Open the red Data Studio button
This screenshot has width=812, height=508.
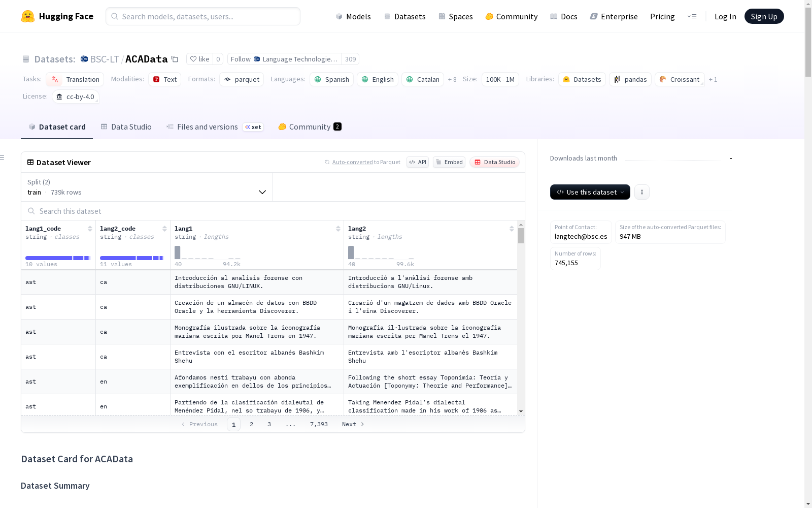[495, 162]
